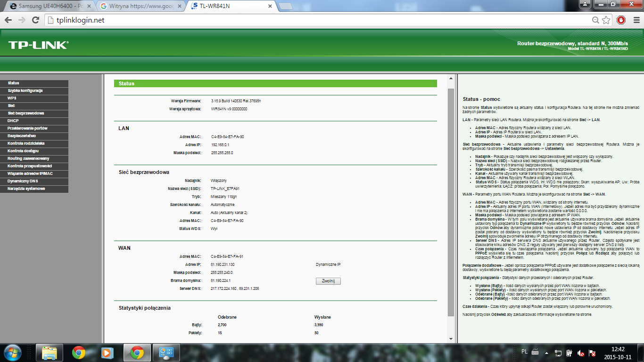
Task: Switch to the Samsung UE40H6400 tab
Action: coord(49,7)
